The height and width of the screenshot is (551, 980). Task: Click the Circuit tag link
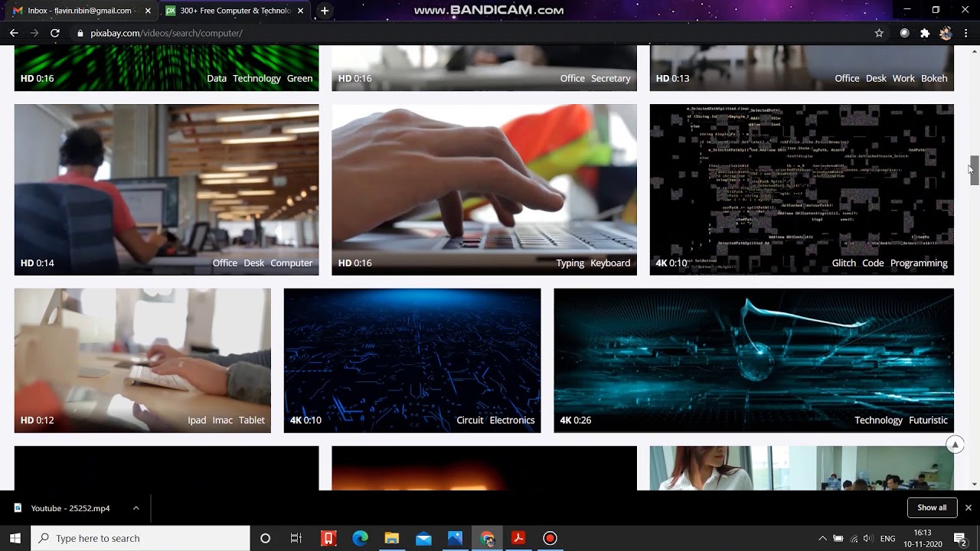coord(470,420)
